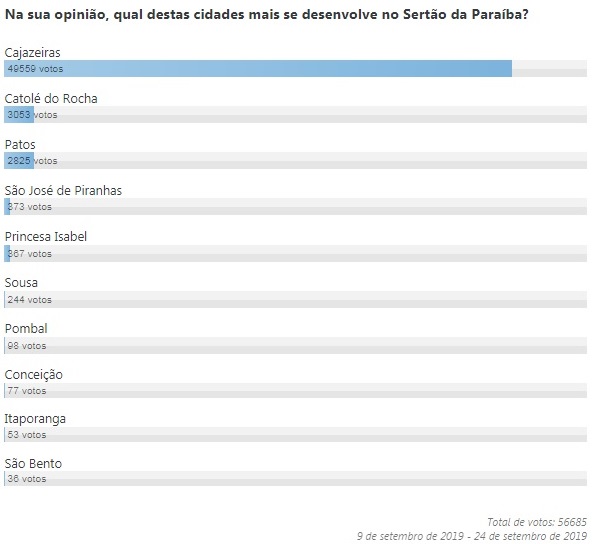Click the Total de votos text
The image size is (616, 544).
tap(536, 522)
